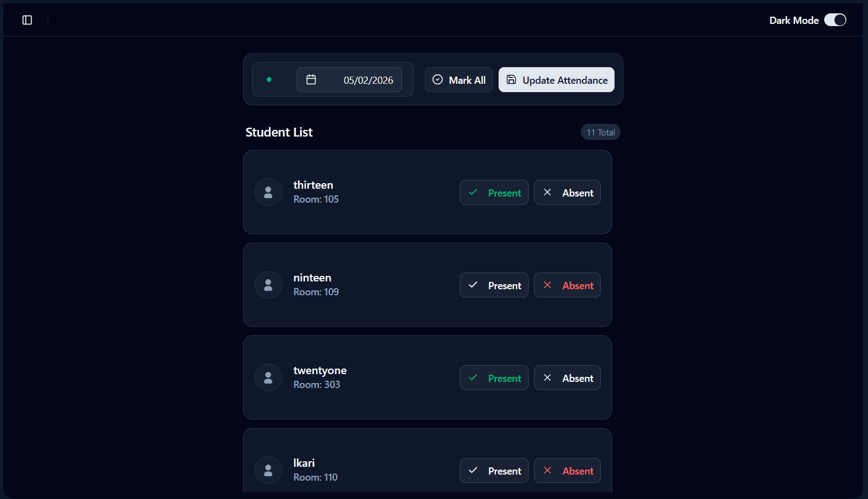Select Present for twentyone
The height and width of the screenshot is (499, 868).
494,378
